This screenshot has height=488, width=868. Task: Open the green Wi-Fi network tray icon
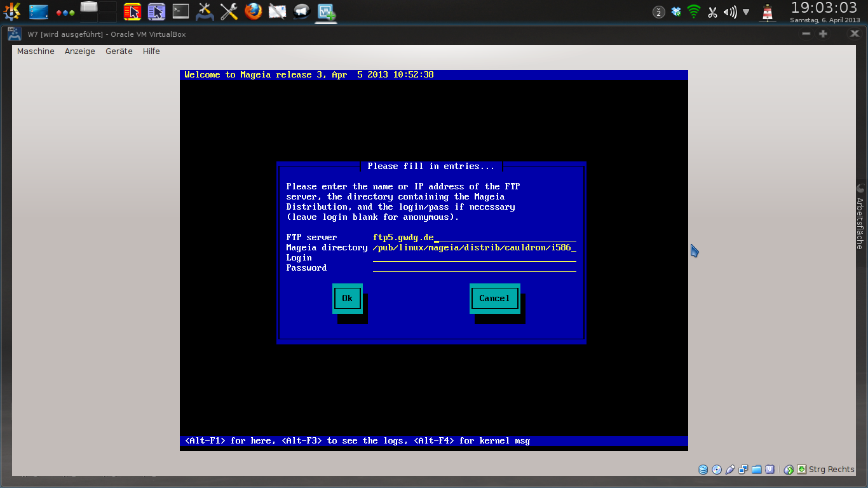(x=694, y=12)
